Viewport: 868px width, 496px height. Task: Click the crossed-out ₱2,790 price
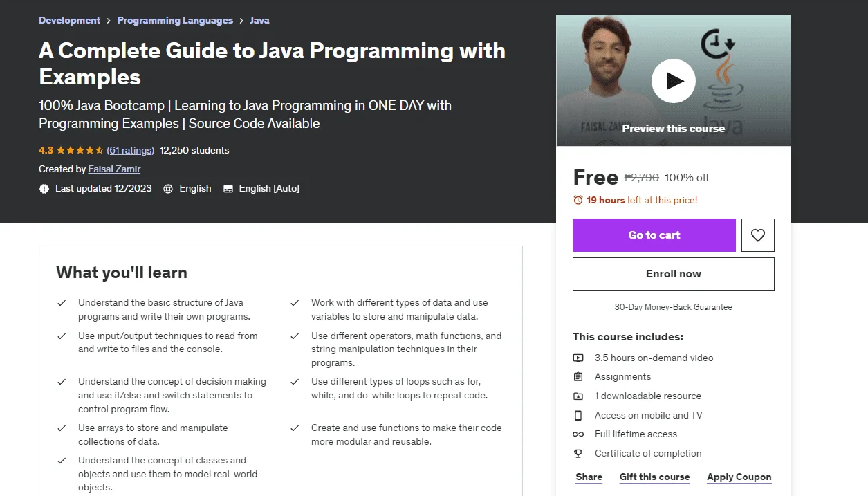[642, 177]
